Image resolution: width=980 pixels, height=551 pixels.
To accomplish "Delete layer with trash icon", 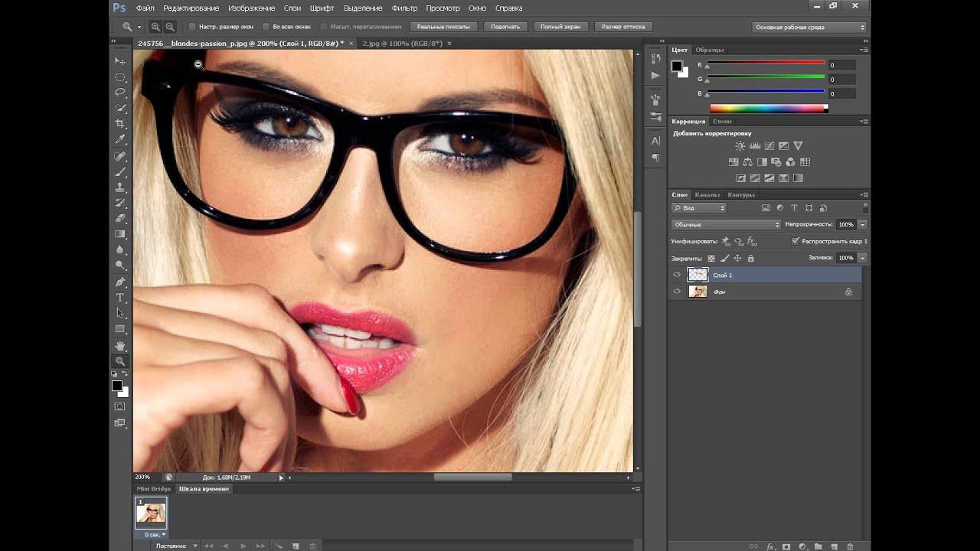I will [x=850, y=546].
